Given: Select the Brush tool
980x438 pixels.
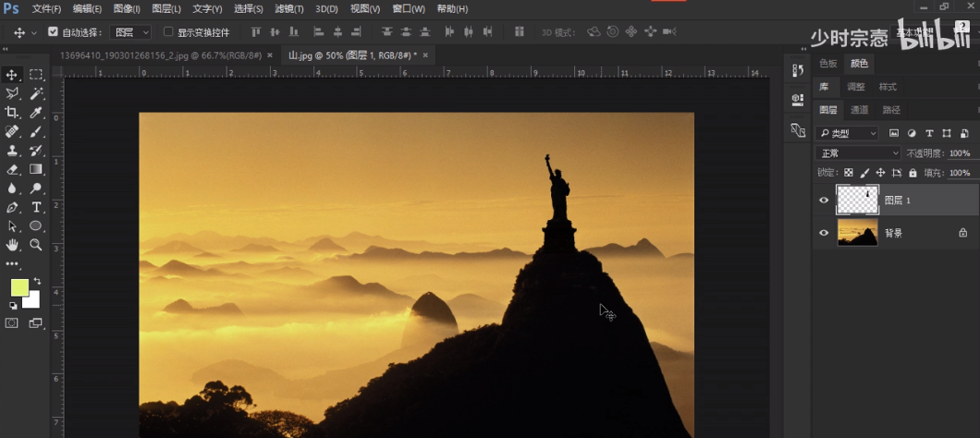Looking at the screenshot, I should coord(36,131).
